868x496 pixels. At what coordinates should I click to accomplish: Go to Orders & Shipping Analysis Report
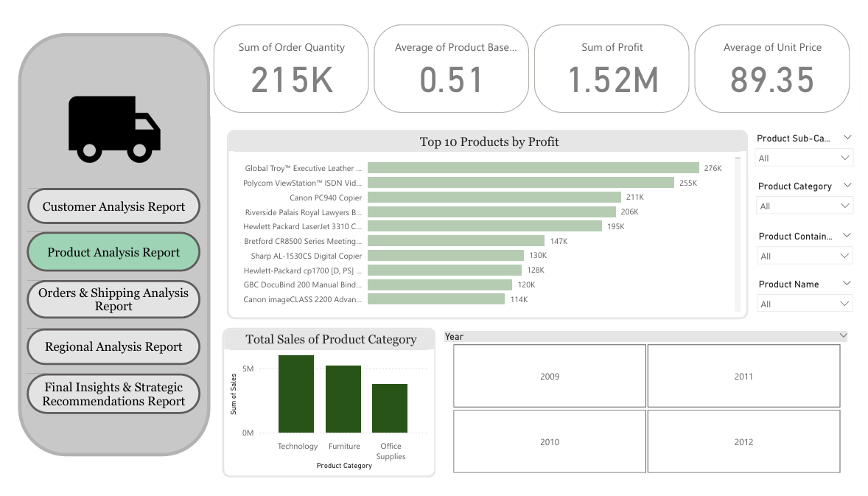click(x=113, y=299)
